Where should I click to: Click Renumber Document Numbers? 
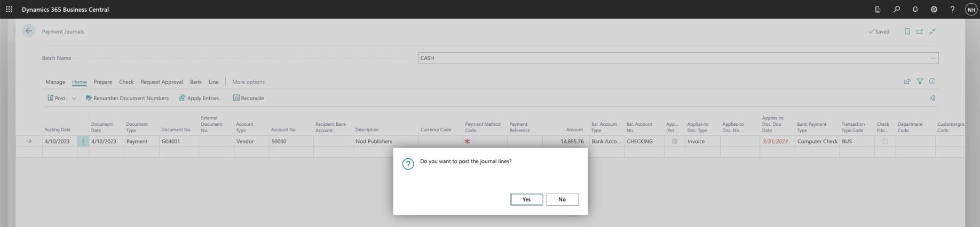click(x=127, y=98)
